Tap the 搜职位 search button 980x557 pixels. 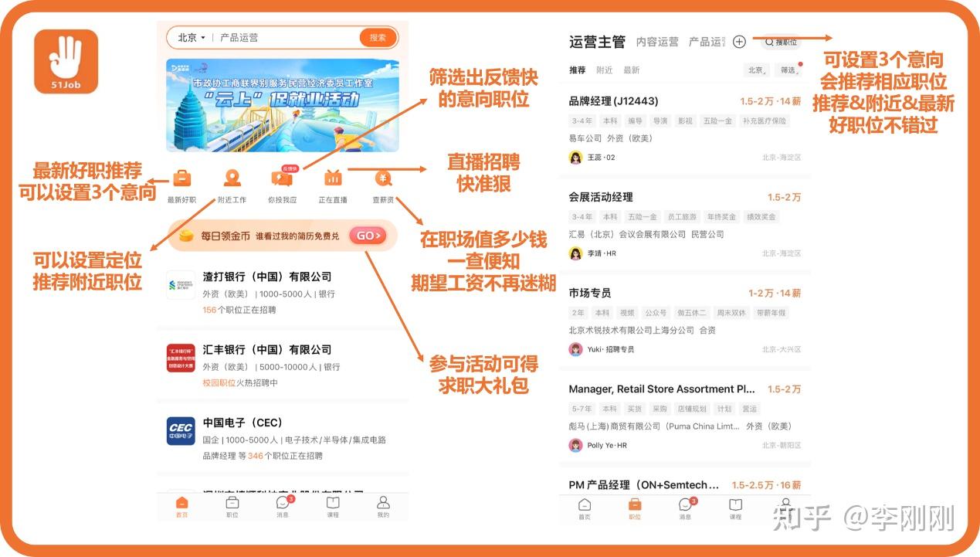[x=780, y=42]
